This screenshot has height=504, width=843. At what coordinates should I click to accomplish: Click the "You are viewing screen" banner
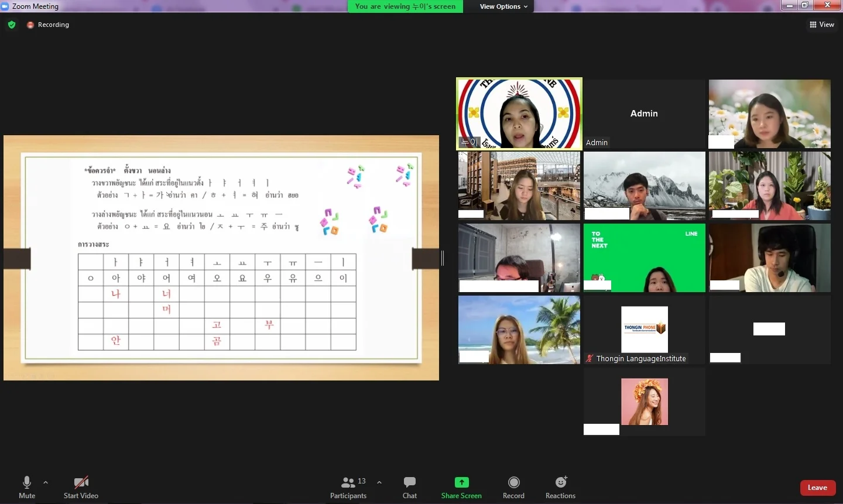[x=405, y=6]
